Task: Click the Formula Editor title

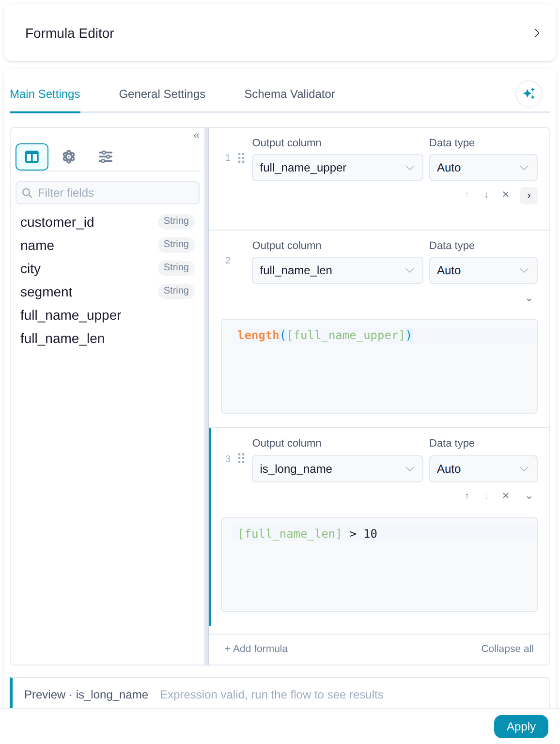Action: 70,33
